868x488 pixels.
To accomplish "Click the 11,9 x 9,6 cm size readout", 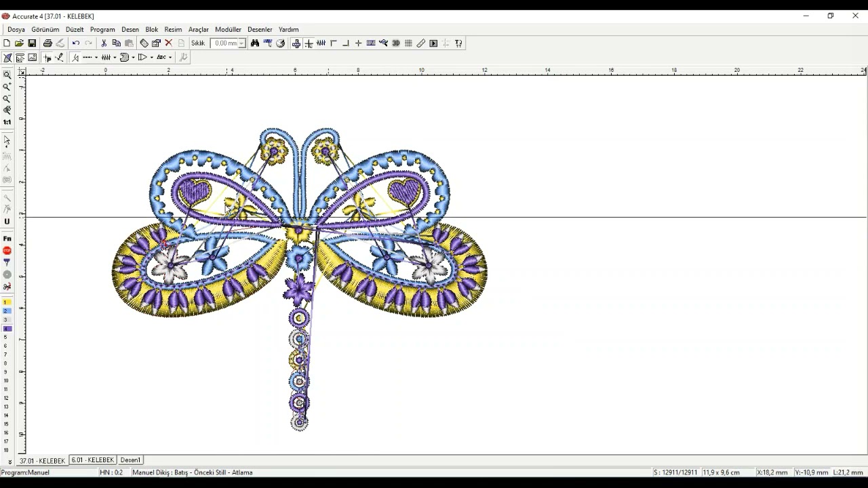I will [x=721, y=472].
